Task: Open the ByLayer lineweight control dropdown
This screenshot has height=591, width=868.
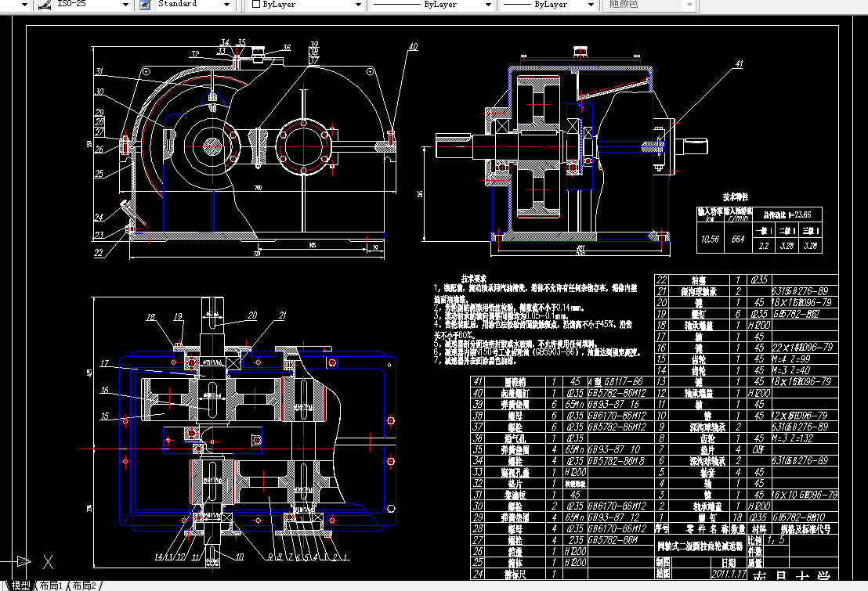Action: [591, 5]
